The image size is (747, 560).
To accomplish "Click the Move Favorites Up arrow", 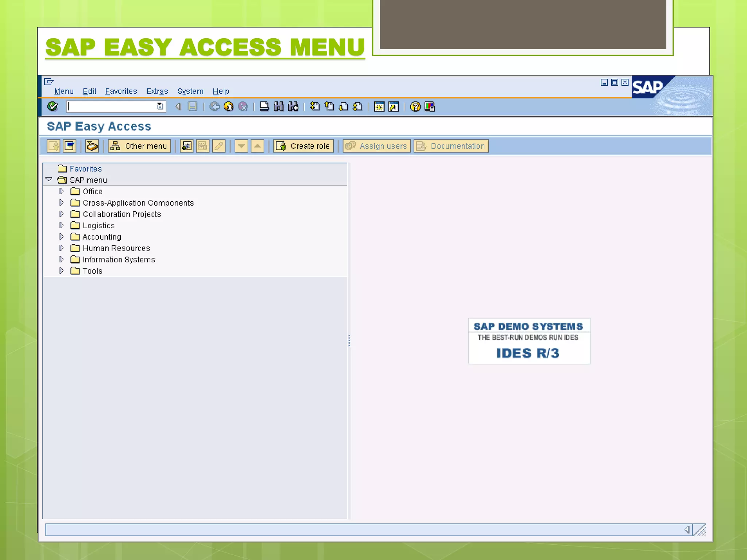I will click(257, 146).
